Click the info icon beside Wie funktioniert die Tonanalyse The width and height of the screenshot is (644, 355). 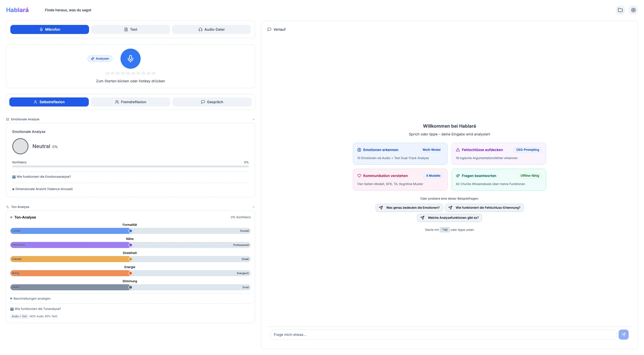tap(12, 309)
